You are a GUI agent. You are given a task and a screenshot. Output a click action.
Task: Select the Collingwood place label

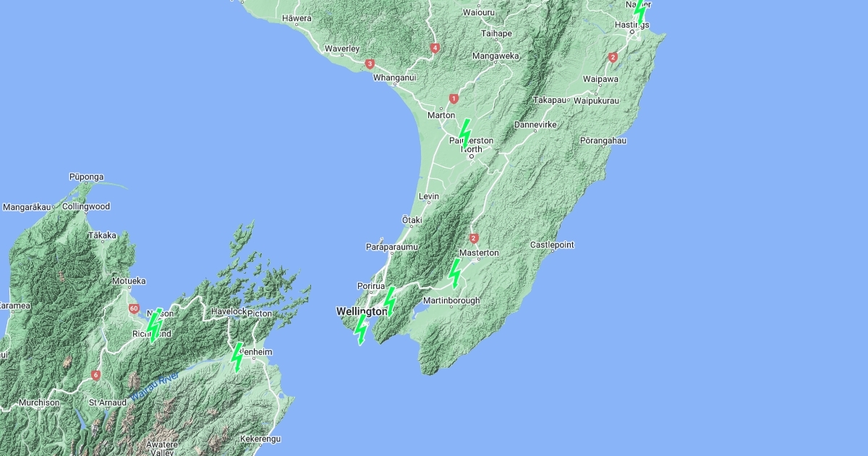(x=85, y=206)
